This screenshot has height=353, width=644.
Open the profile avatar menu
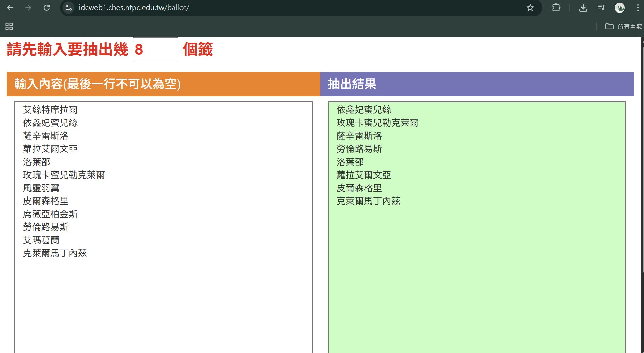[620, 8]
